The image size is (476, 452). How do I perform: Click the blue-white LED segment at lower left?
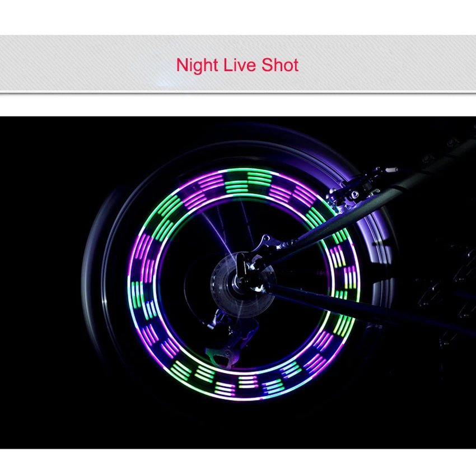click(x=150, y=310)
